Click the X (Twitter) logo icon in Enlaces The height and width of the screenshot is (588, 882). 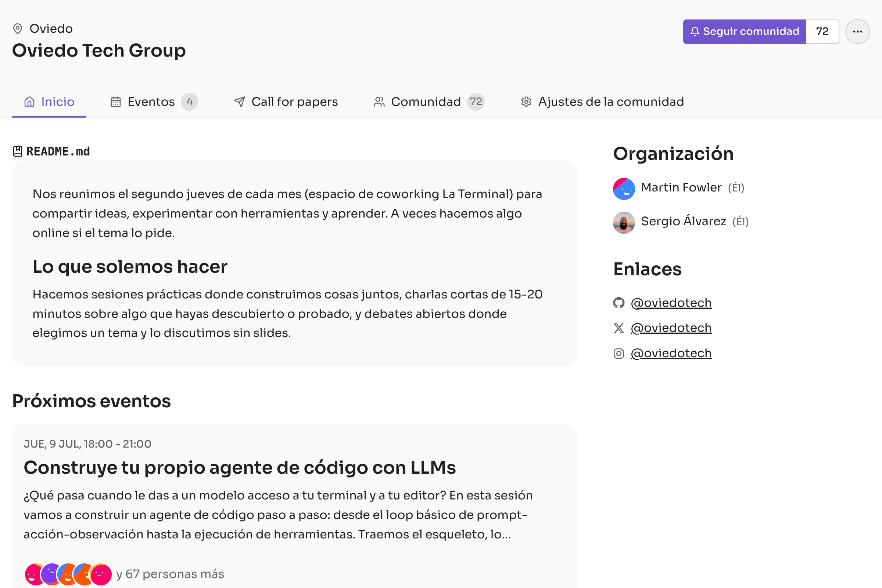pos(619,328)
